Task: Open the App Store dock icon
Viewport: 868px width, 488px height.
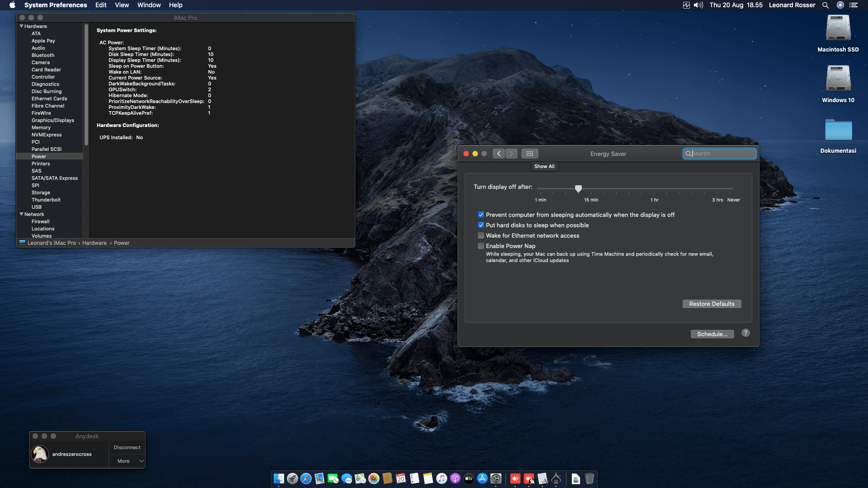Action: pos(482,479)
